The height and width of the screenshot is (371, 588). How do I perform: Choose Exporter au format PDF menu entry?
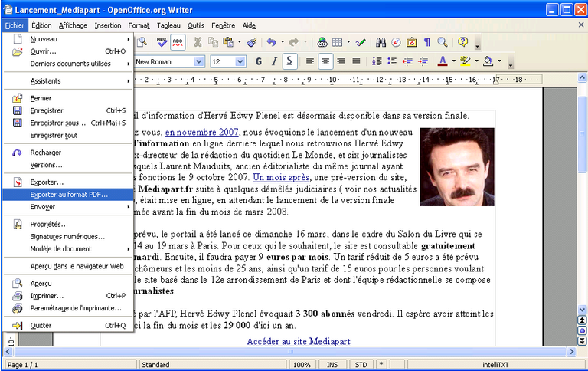(x=68, y=195)
